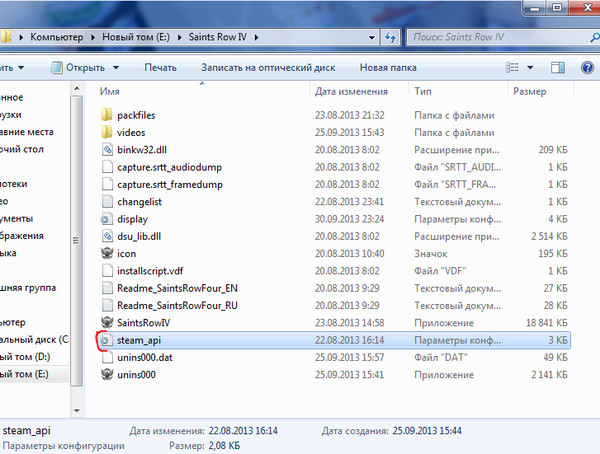Click Записать на оптический диск
The width and height of the screenshot is (600, 454).
268,68
